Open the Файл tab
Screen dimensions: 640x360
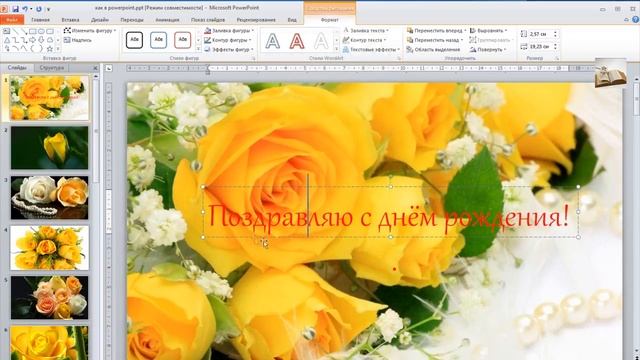point(12,20)
